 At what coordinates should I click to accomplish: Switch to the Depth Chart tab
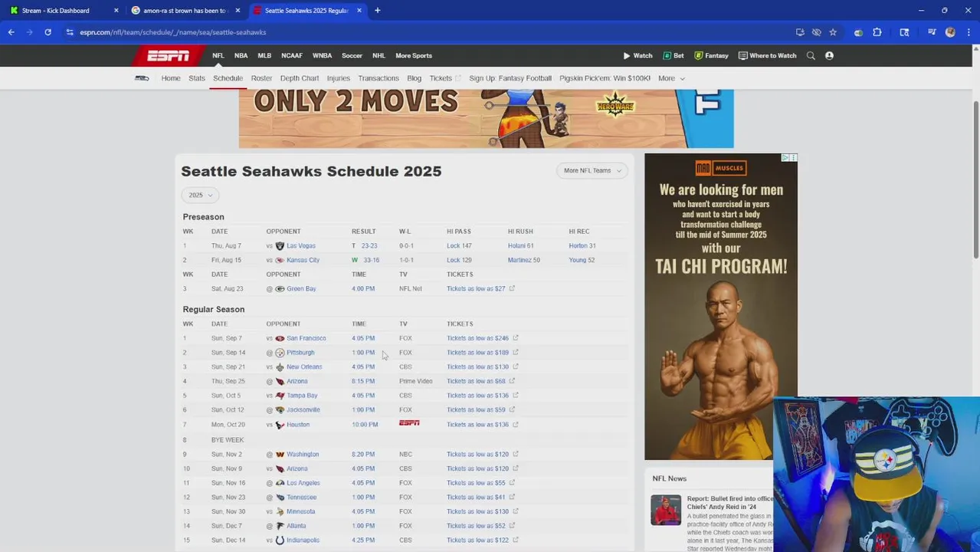[x=300, y=78]
